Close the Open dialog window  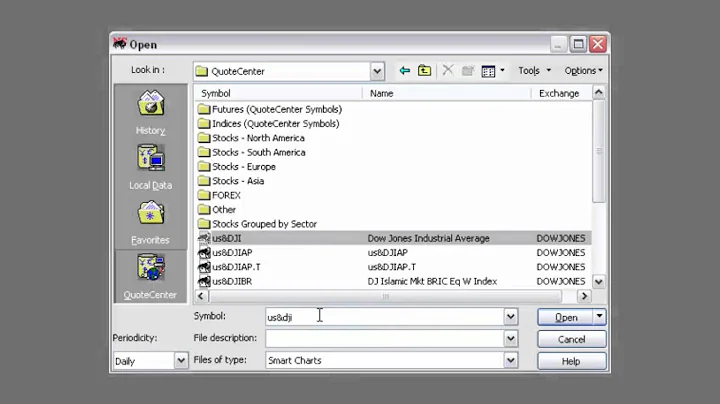(x=598, y=44)
